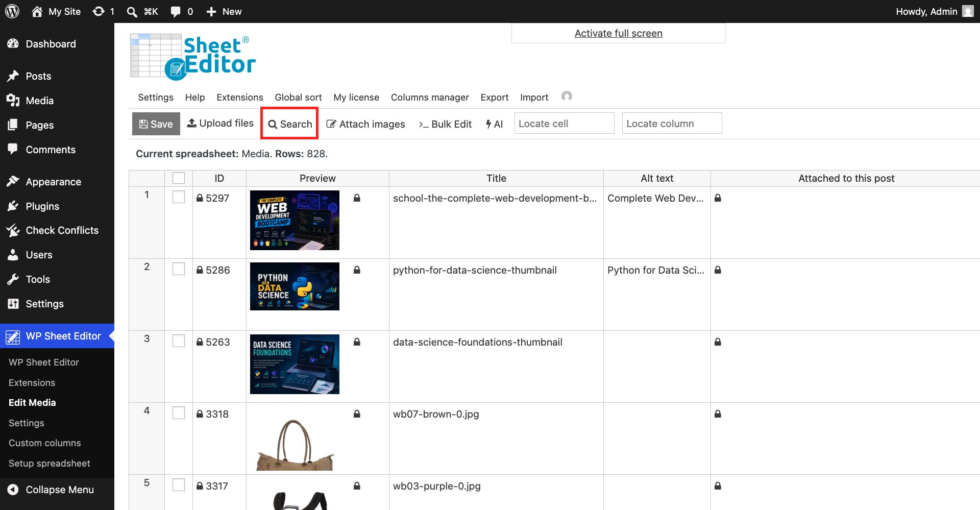Click the Pages icon in the sidebar
This screenshot has height=510, width=980.
click(x=13, y=125)
